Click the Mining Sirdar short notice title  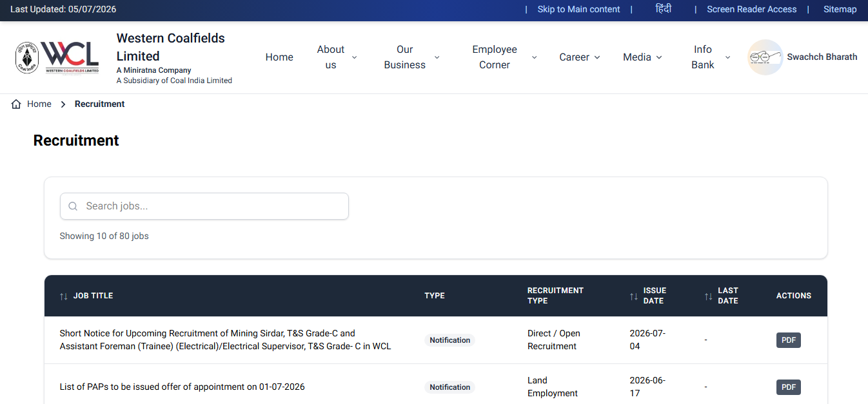click(225, 340)
